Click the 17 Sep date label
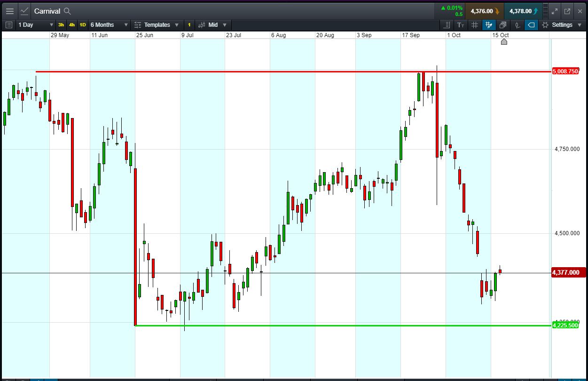This screenshot has width=588, height=381. pyautogui.click(x=411, y=35)
